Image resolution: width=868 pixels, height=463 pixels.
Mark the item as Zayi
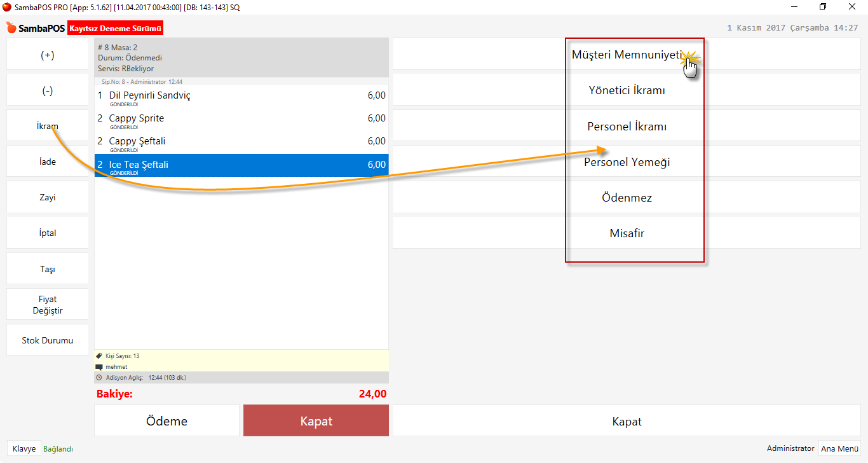coord(48,197)
